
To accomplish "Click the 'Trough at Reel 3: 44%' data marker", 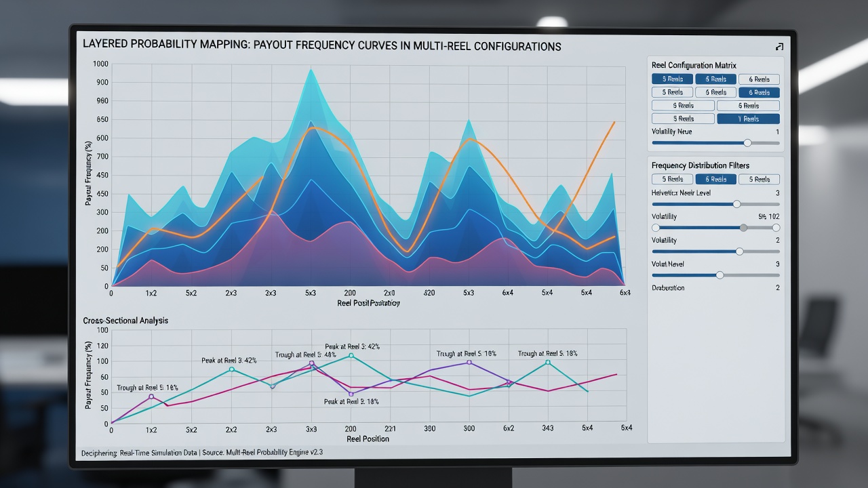I will pos(312,363).
